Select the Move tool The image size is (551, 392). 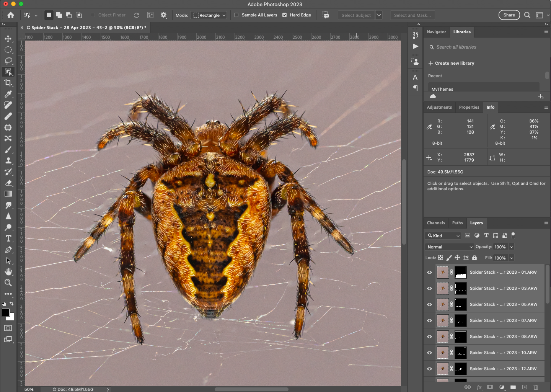coord(8,39)
